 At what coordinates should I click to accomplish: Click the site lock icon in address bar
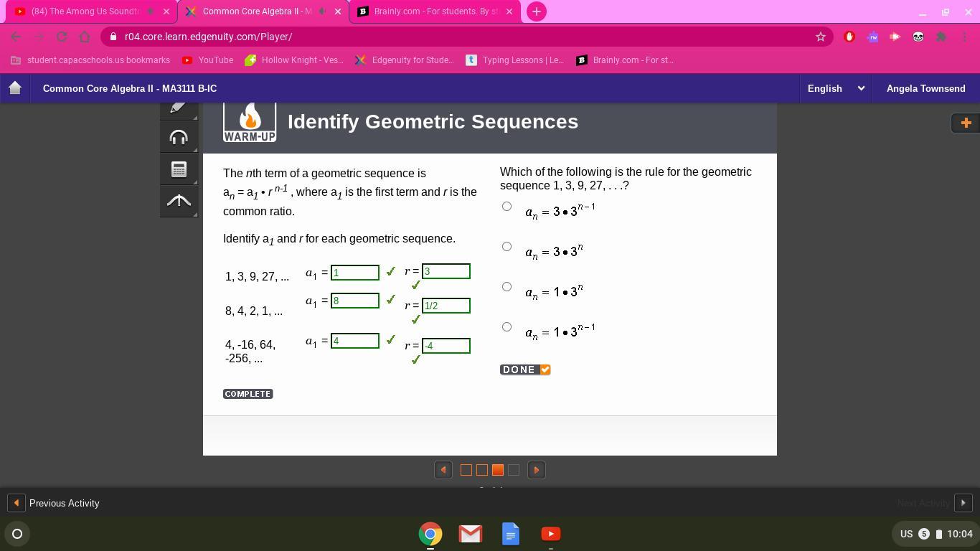point(113,37)
